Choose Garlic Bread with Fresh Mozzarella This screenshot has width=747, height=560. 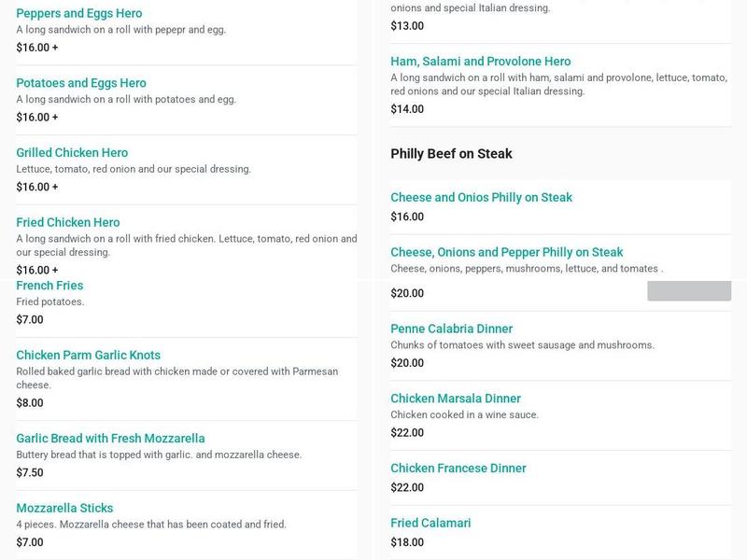pyautogui.click(x=110, y=439)
